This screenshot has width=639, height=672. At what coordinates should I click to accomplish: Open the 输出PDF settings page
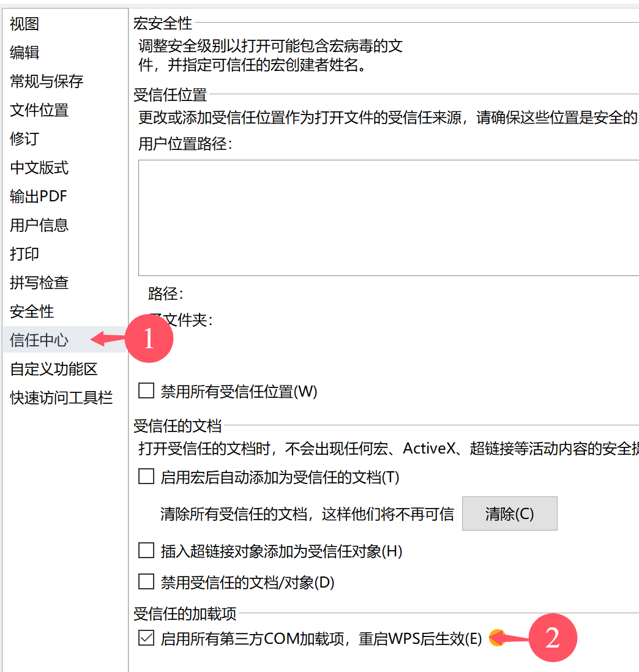[38, 196]
